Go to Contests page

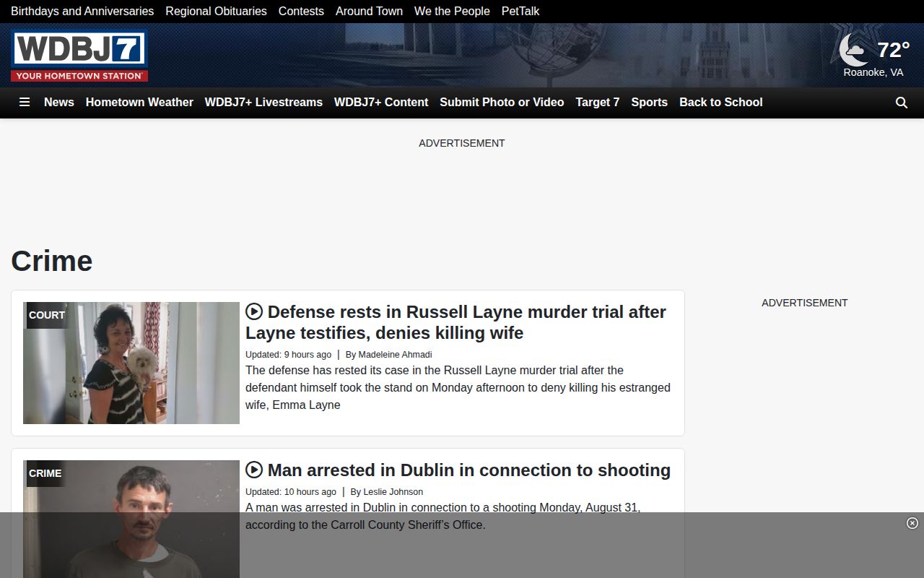click(301, 11)
